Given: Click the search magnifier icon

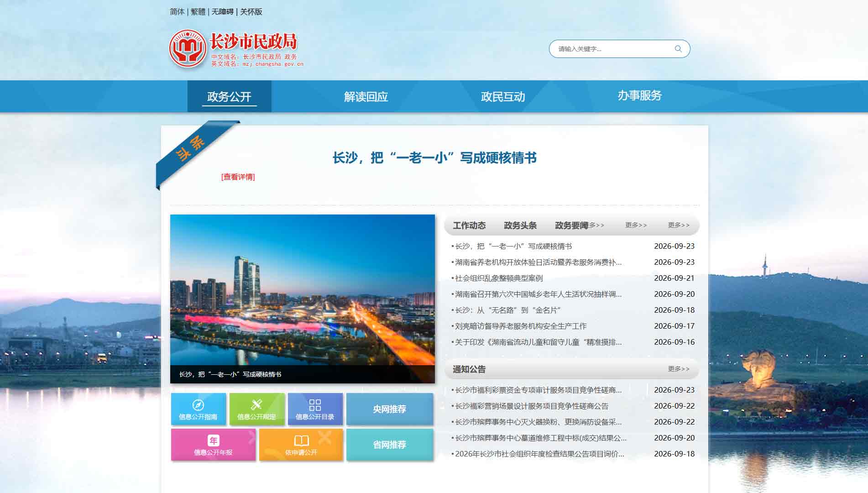Looking at the screenshot, I should click(x=678, y=49).
